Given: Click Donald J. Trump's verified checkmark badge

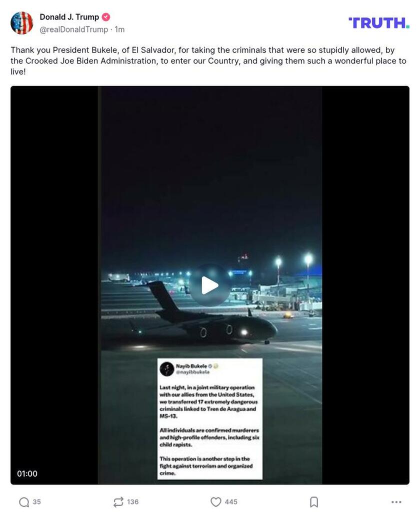Looking at the screenshot, I should [105, 16].
